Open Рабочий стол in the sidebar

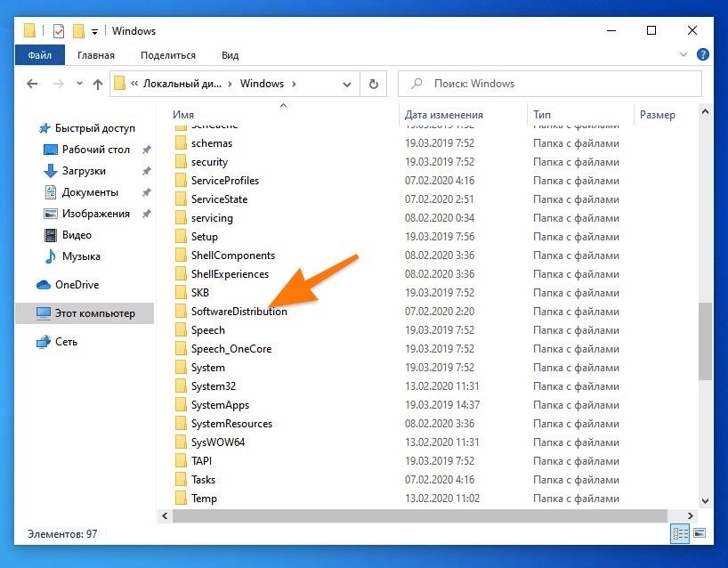click(95, 150)
